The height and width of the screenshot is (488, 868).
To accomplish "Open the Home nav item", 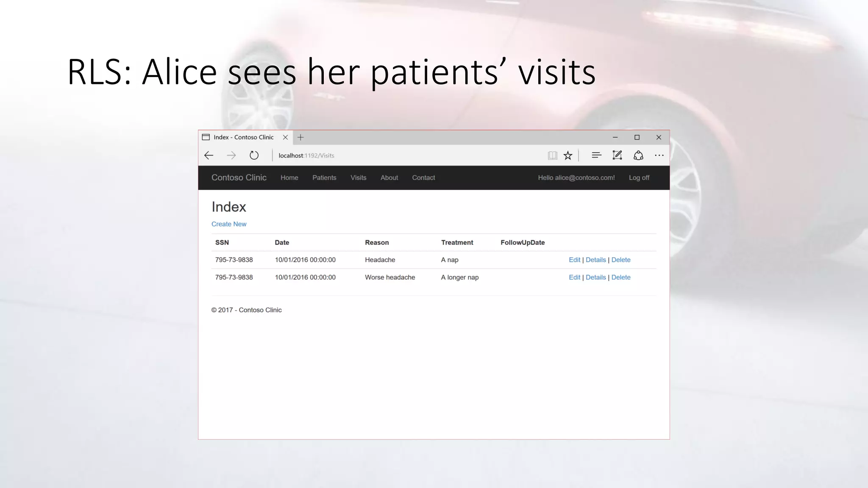I will pos(289,177).
